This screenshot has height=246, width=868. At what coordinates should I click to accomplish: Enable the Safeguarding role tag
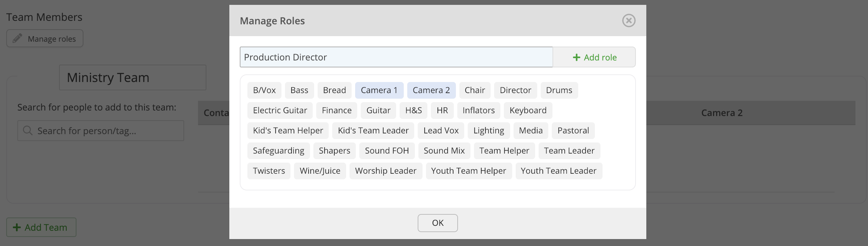(x=279, y=151)
